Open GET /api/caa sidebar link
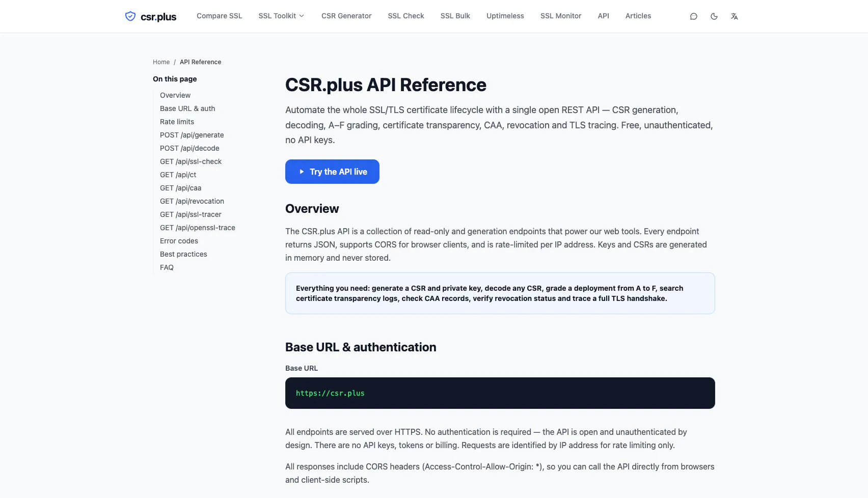Screen dimensions: 868x498 tap(180, 188)
